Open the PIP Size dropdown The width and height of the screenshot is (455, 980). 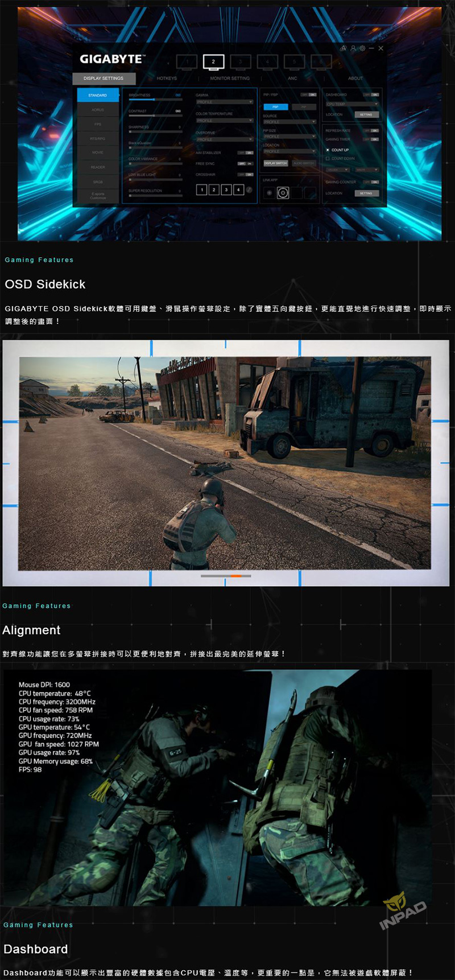pyautogui.click(x=289, y=137)
